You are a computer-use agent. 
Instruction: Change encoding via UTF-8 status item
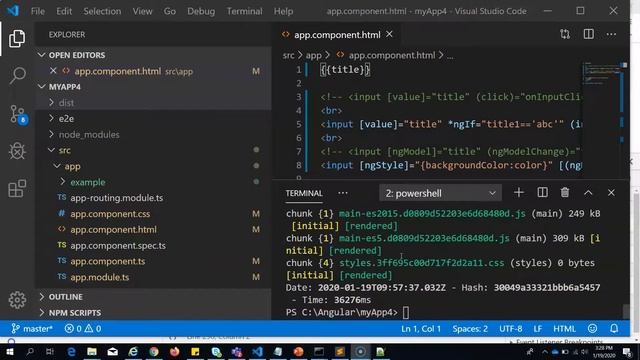coord(511,329)
